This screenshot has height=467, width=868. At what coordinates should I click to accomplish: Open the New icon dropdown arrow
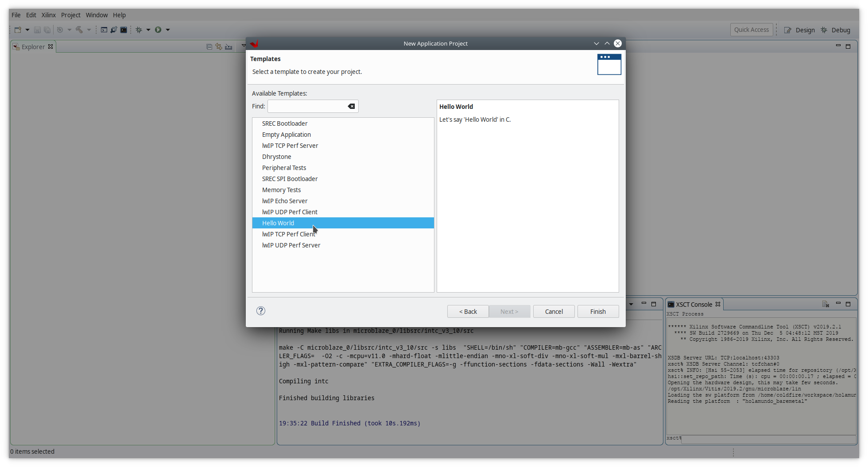point(27,30)
